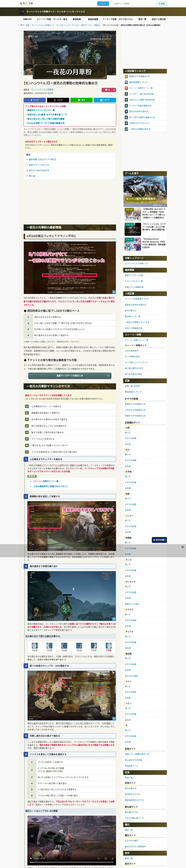Open the 素材一覧 nav tab

pos(142,19)
